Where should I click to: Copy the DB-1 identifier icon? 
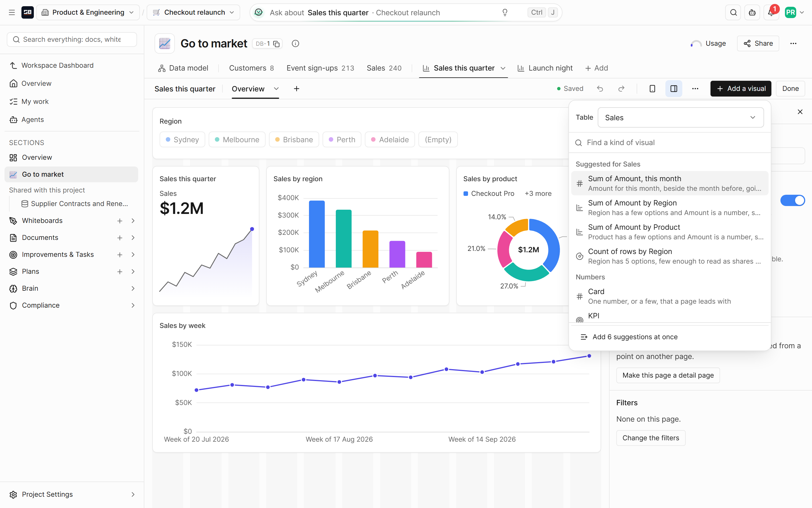276,44
